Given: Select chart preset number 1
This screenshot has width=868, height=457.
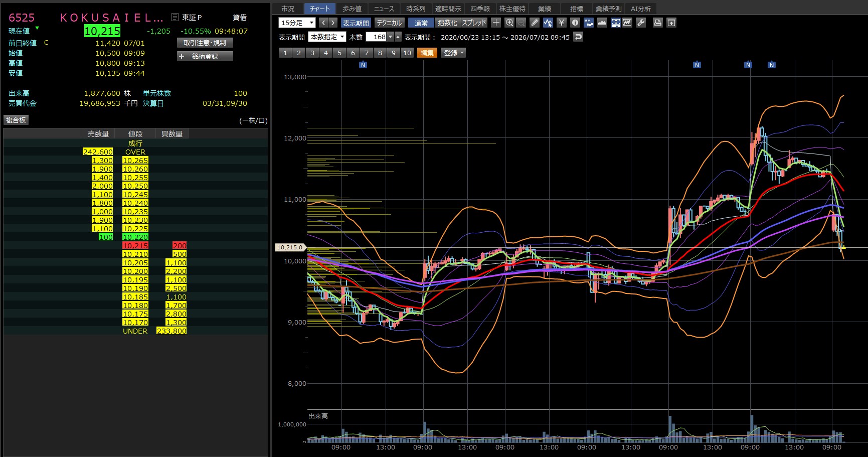Looking at the screenshot, I should click(285, 53).
